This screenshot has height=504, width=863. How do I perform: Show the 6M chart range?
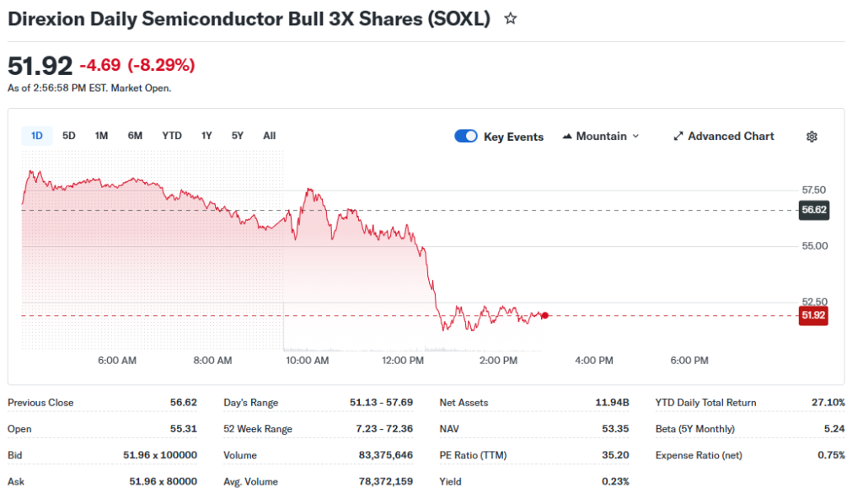[x=135, y=136]
